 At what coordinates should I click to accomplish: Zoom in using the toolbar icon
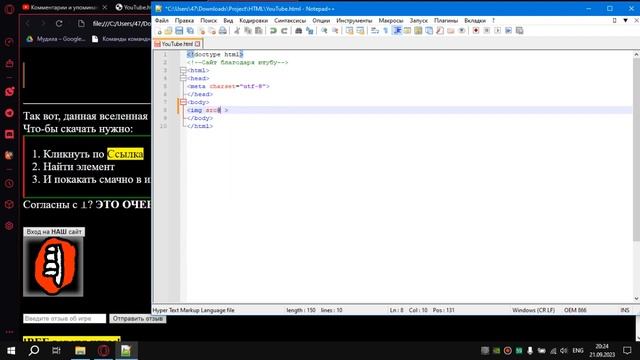[324, 31]
